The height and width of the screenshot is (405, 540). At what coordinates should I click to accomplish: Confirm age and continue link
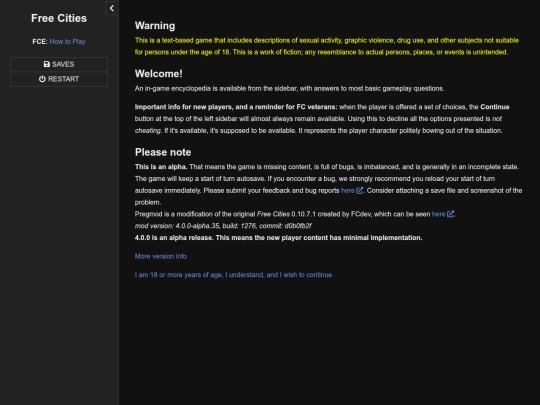pyautogui.click(x=233, y=275)
